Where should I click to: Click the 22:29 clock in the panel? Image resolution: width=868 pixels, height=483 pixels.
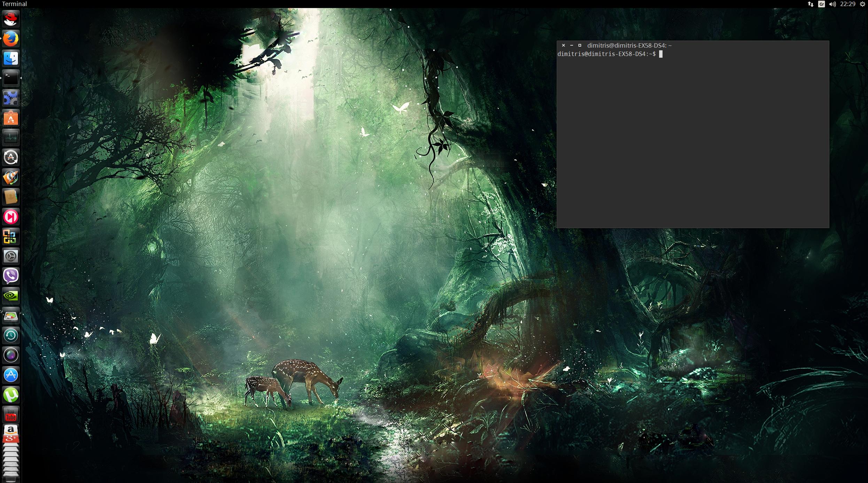click(847, 4)
